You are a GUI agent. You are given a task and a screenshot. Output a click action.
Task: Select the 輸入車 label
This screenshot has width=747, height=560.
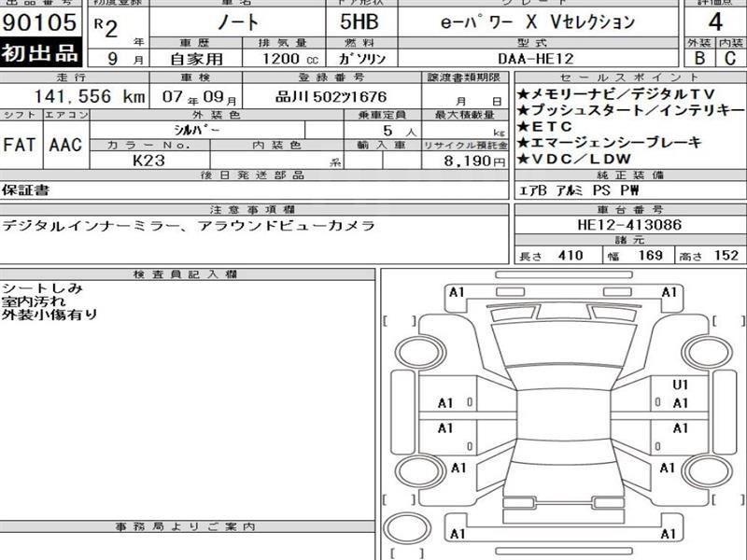pyautogui.click(x=382, y=146)
